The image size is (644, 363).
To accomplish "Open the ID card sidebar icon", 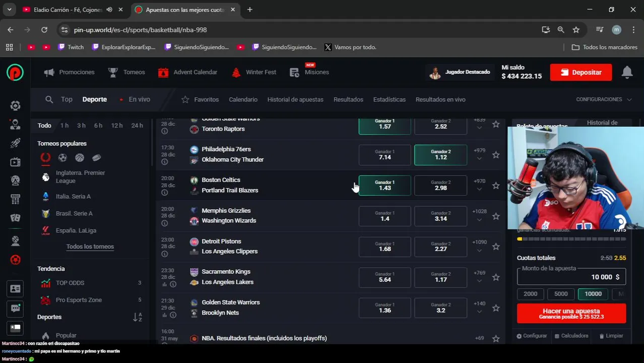I will (15, 289).
